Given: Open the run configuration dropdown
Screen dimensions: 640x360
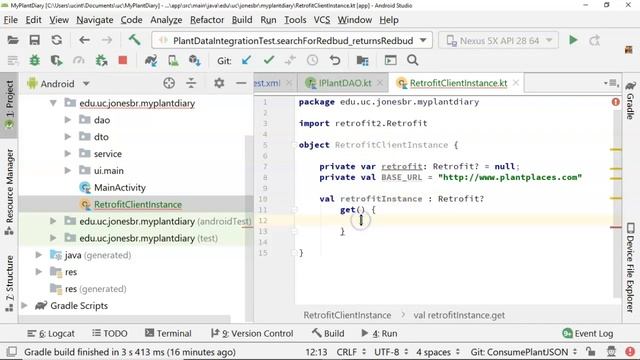Looking at the screenshot, I should (x=292, y=40).
